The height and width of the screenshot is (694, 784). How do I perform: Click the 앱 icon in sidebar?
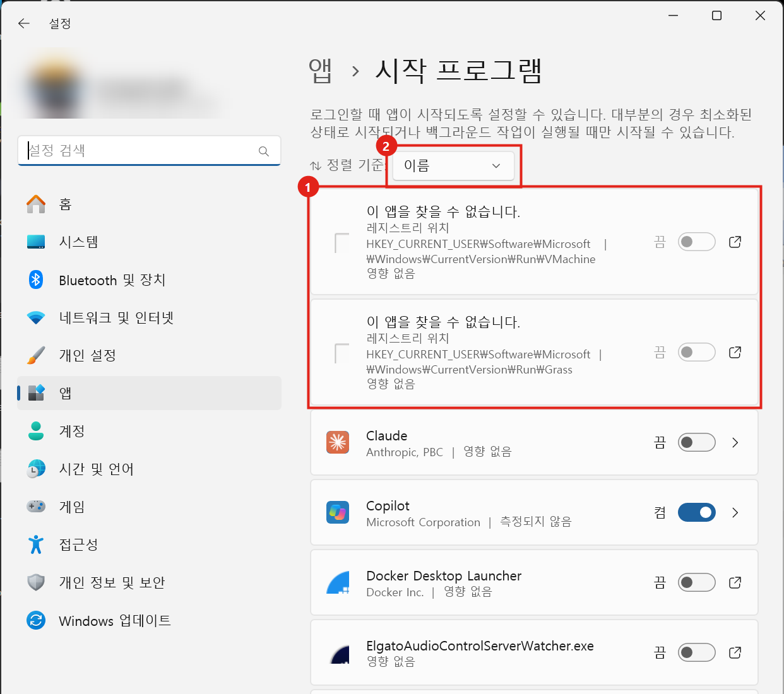pos(36,393)
